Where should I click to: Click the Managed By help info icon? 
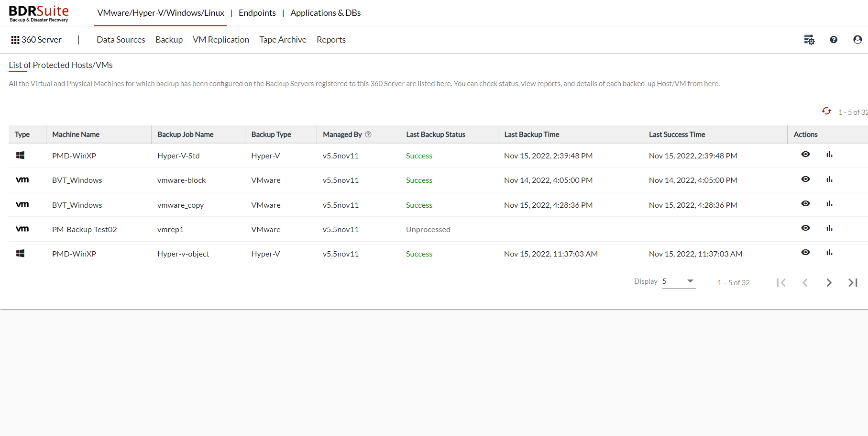[368, 134]
